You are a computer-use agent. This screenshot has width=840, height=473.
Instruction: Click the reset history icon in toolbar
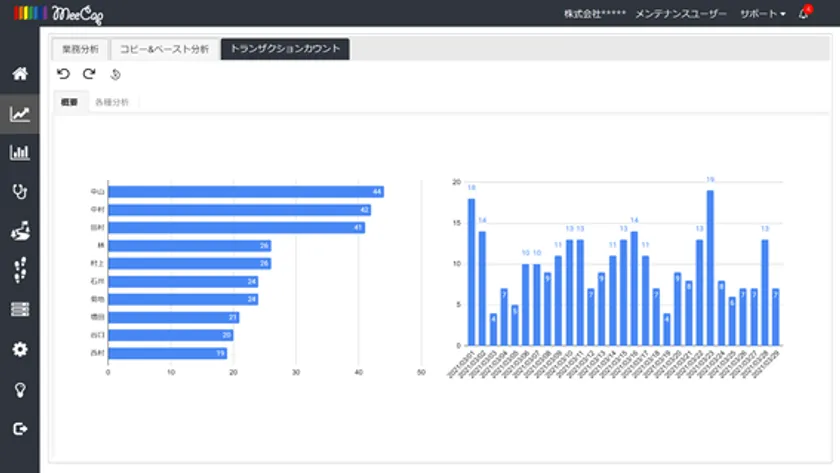point(115,75)
